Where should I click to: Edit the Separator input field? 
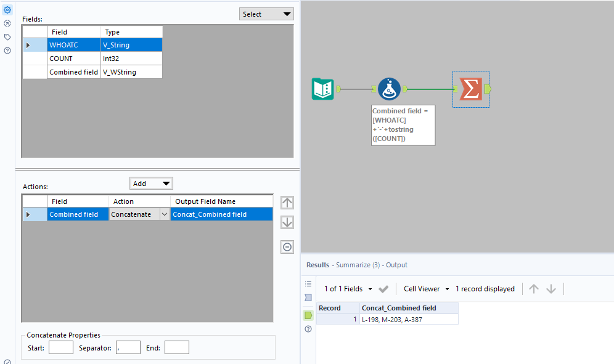coord(128,347)
